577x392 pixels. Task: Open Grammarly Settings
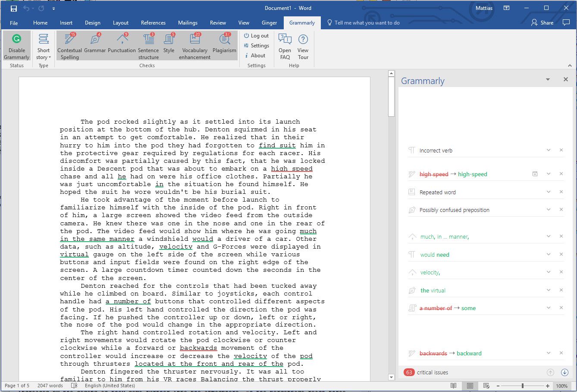pyautogui.click(x=256, y=46)
